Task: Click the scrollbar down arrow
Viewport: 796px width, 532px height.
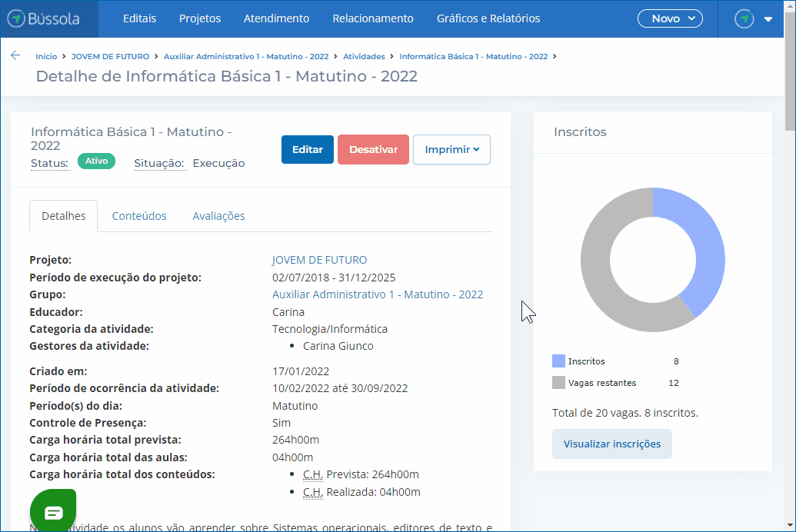Action: tap(790, 525)
